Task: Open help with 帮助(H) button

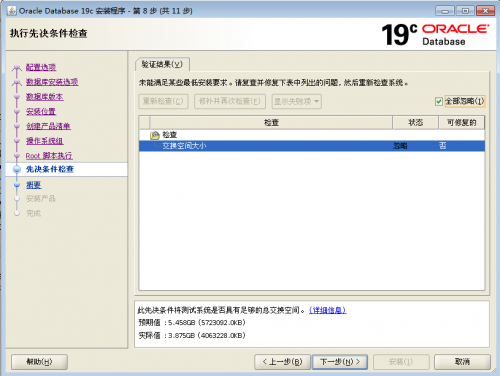Action: click(x=39, y=362)
